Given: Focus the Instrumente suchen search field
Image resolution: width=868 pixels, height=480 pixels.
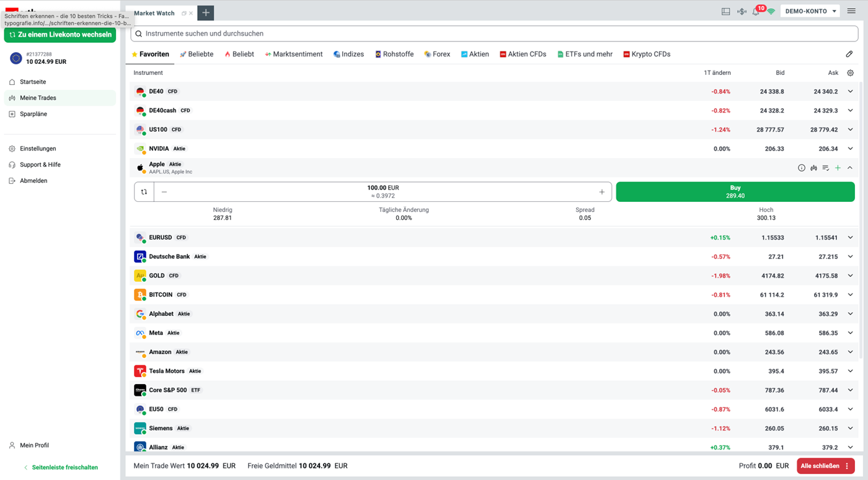Looking at the screenshot, I should (x=494, y=33).
